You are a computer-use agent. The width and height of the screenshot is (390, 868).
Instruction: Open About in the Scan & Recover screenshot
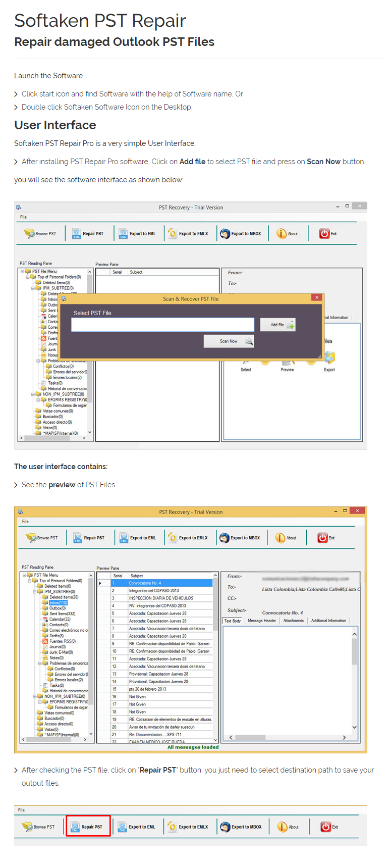click(287, 233)
